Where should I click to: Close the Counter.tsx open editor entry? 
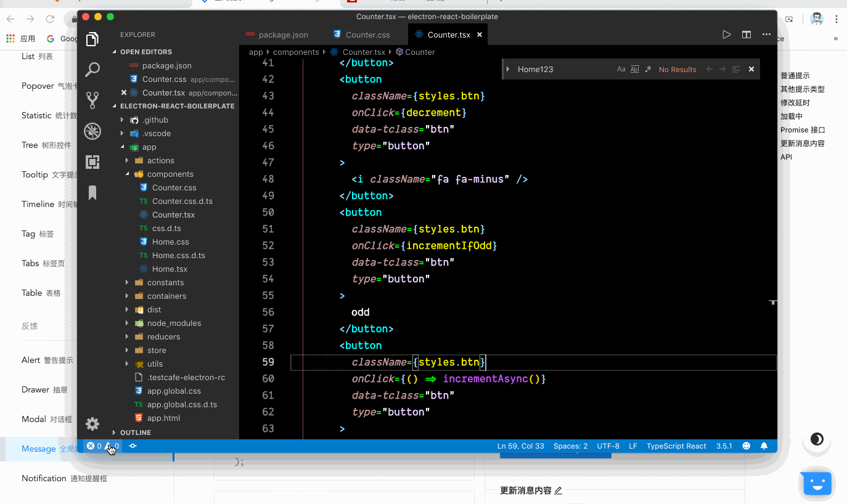tap(124, 93)
